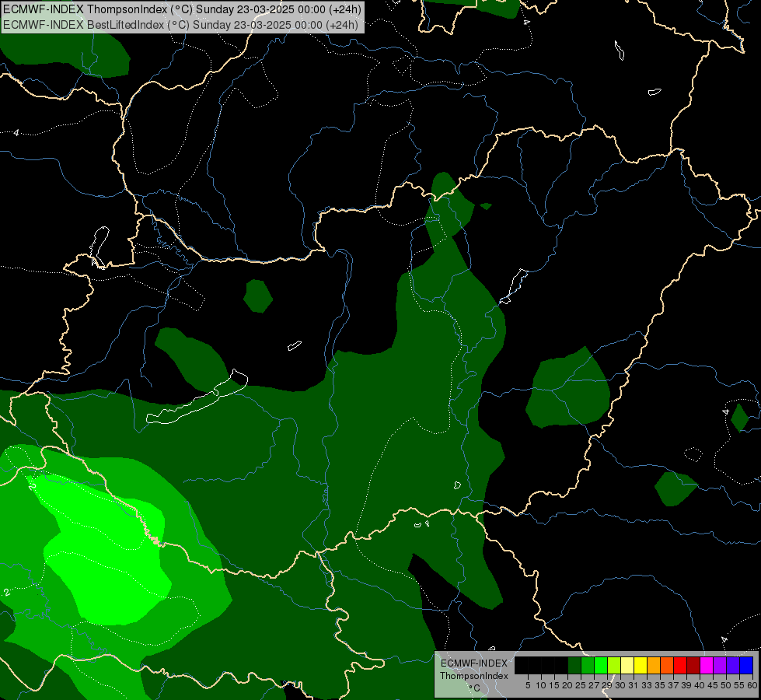761x700 pixels.
Task: Click the BestLiftedIndex title line at top
Action: click(180, 25)
